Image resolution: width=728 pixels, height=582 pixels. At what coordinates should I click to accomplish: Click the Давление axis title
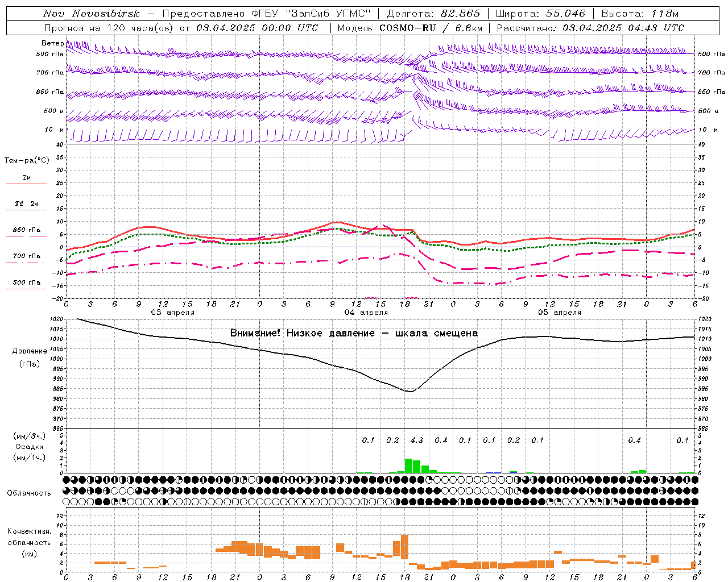point(30,351)
